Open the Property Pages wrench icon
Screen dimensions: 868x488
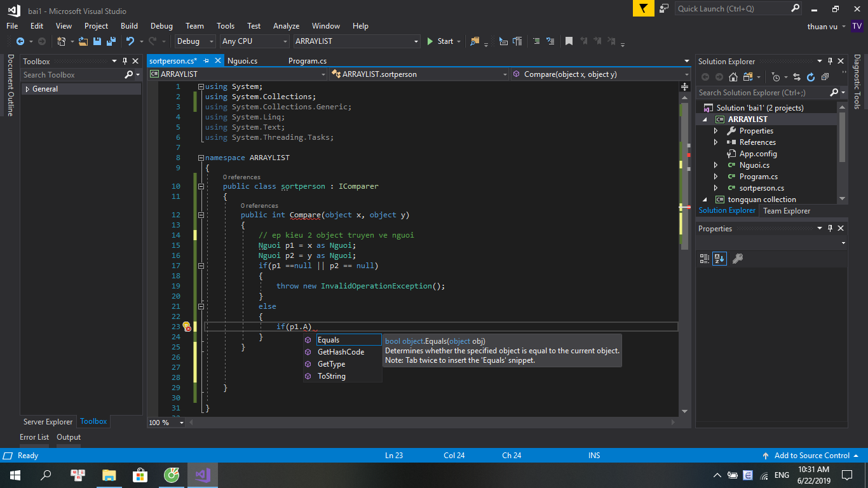tap(738, 259)
